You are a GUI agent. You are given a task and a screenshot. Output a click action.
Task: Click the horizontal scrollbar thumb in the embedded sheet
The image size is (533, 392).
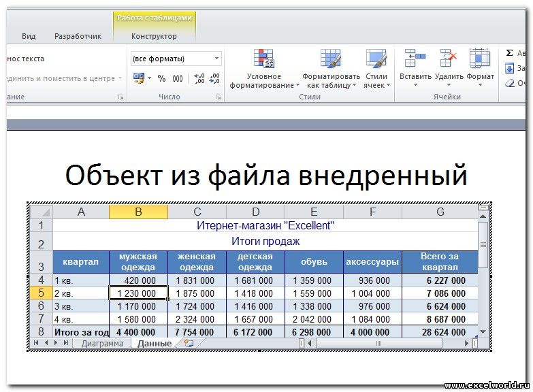[x=378, y=344]
